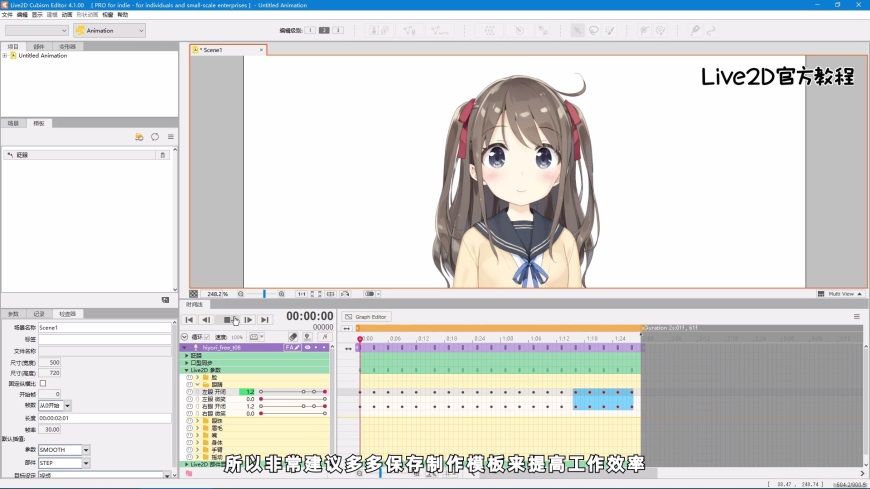Collapse the hiyori_free_t08 track
Screen dimensions: 870x489
185,347
